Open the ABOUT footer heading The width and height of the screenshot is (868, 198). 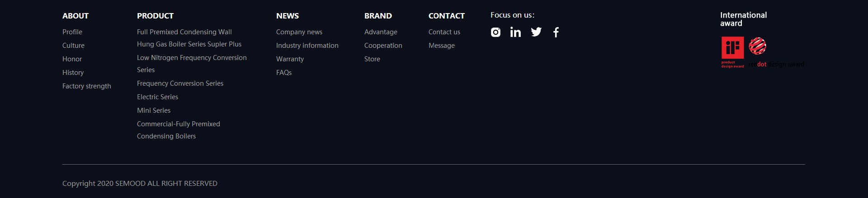coord(75,16)
